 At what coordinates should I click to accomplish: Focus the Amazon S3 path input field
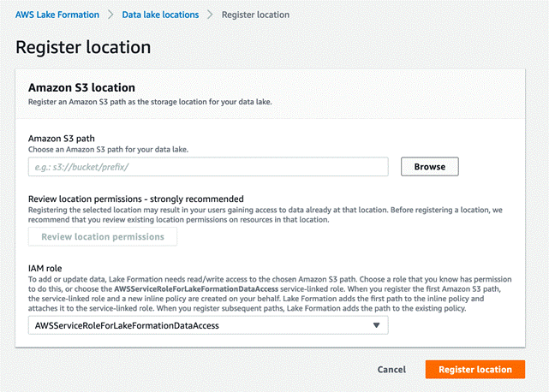pyautogui.click(x=208, y=167)
